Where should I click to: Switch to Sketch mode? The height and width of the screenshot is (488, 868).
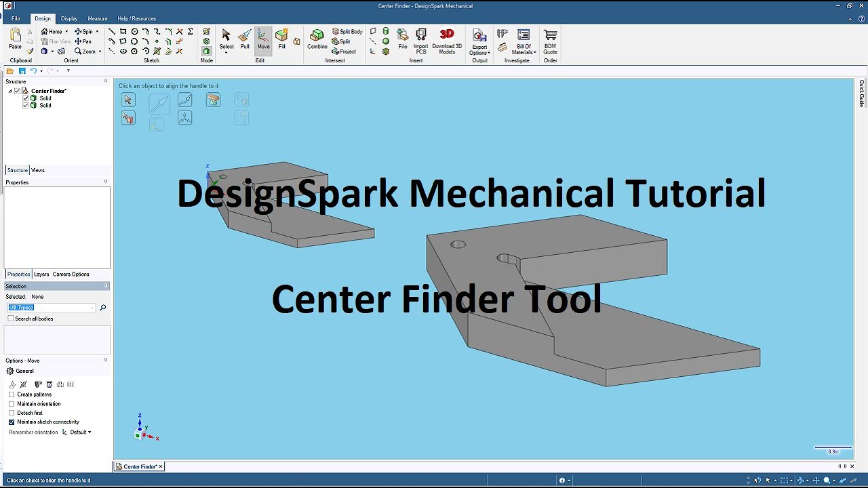[206, 32]
